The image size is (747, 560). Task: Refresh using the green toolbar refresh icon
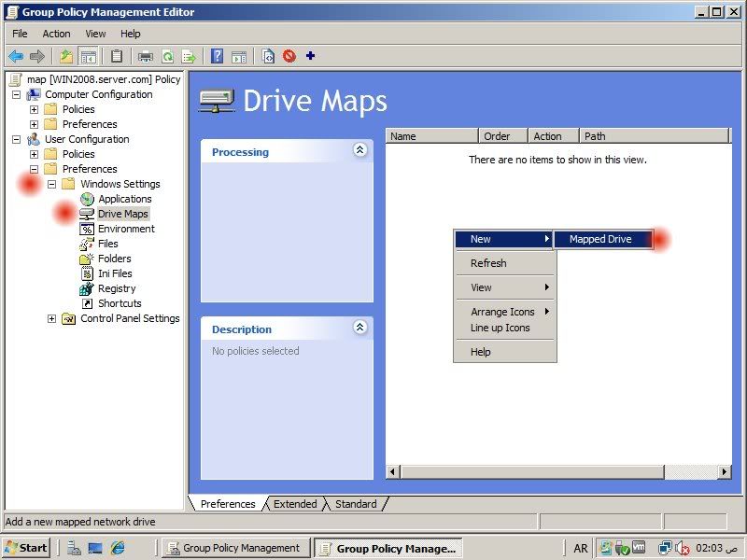(168, 56)
